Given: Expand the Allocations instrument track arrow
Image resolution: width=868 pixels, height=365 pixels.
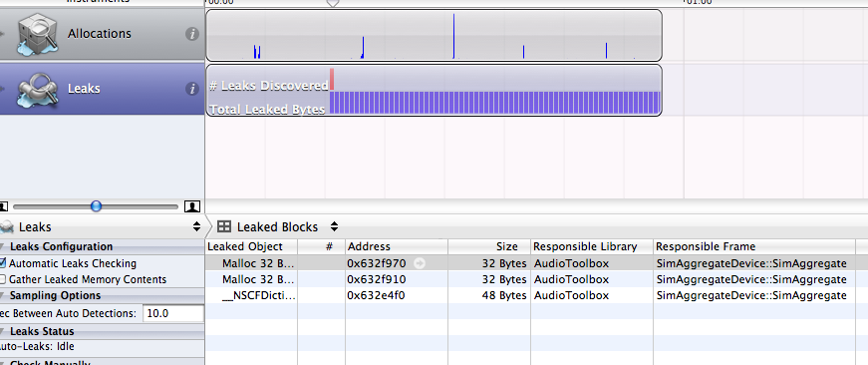Looking at the screenshot, I should point(2,34).
